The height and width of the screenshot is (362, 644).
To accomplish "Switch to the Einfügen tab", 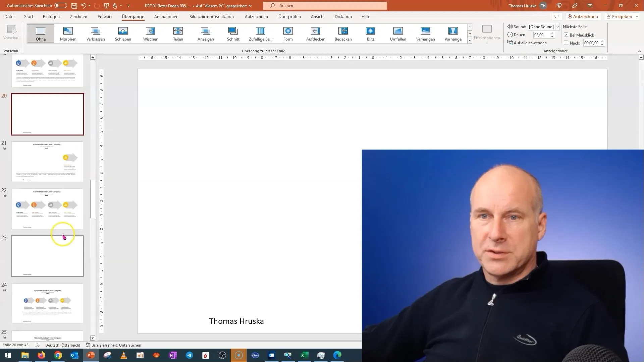I will click(51, 16).
